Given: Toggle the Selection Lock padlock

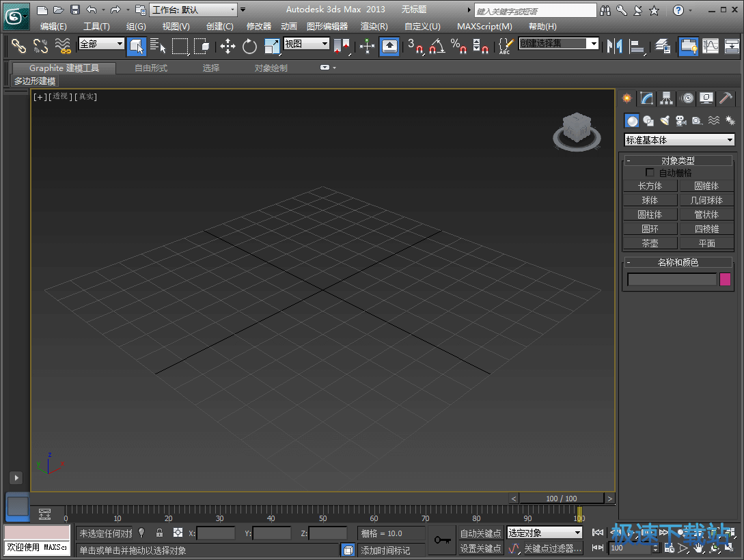Looking at the screenshot, I should pyautogui.click(x=159, y=533).
